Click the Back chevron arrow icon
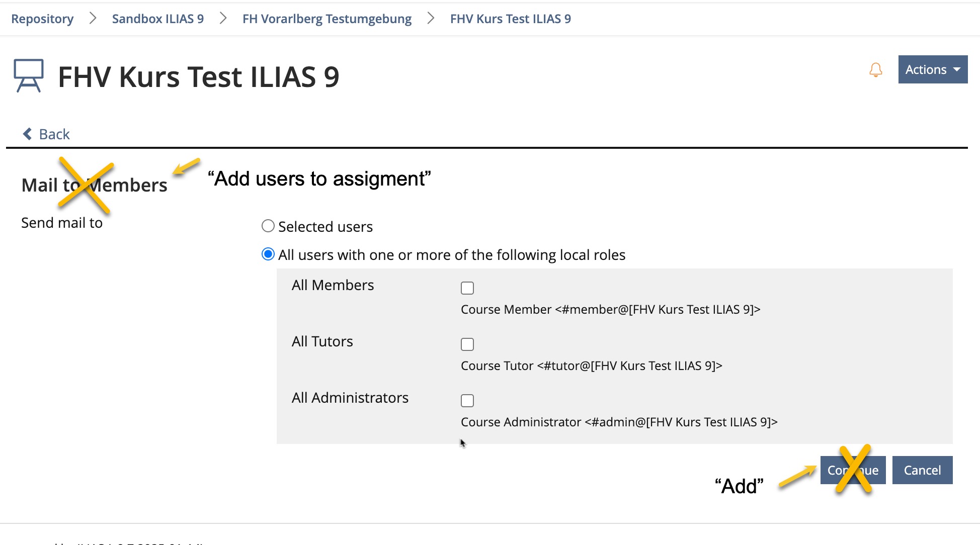 [28, 134]
